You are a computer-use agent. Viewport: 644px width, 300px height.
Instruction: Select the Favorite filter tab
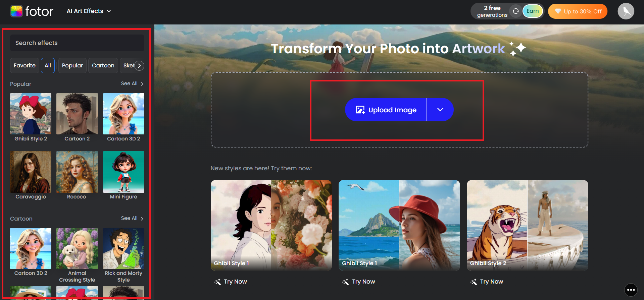24,65
